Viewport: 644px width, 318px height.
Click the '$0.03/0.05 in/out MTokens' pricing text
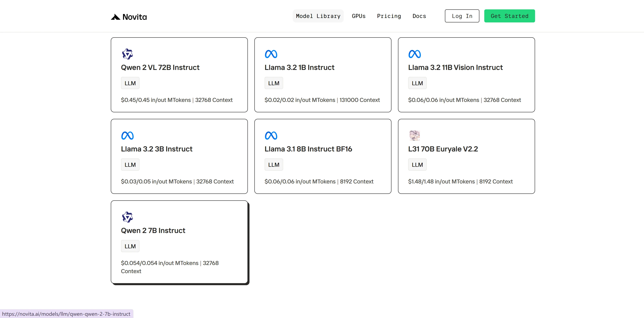coord(156,182)
